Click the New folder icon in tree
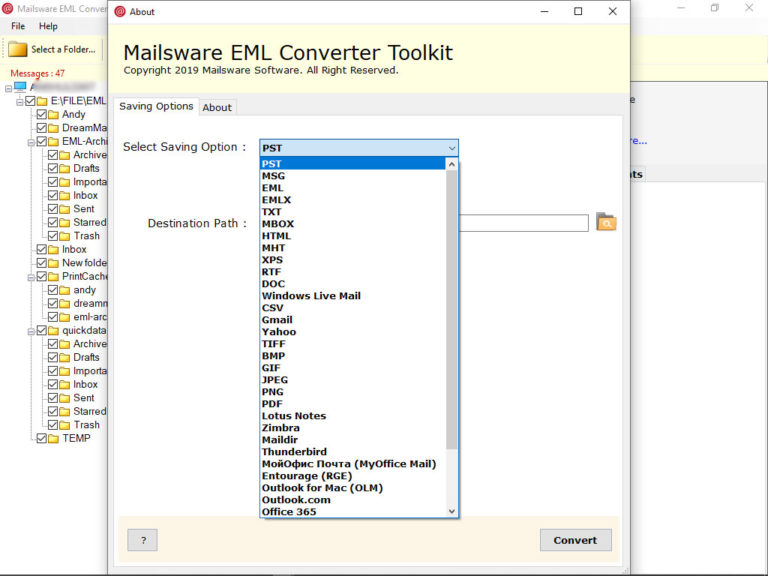Viewport: 768px width, 576px height. (54, 263)
